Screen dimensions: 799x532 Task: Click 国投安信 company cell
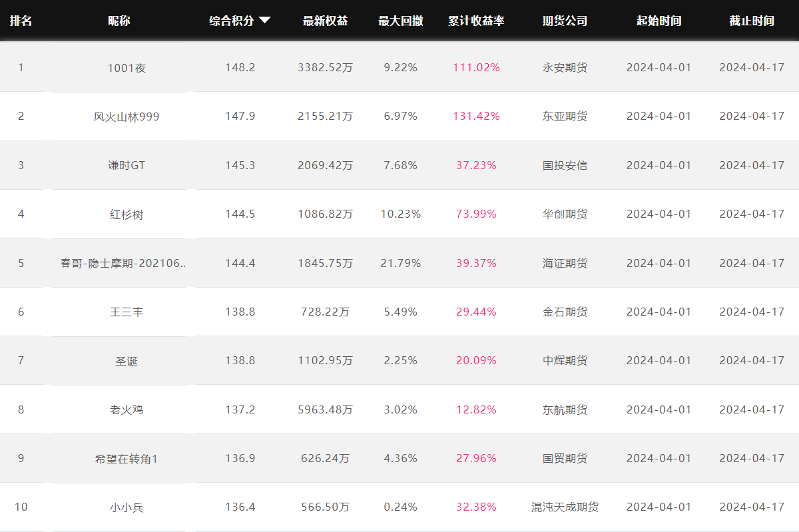(565, 165)
